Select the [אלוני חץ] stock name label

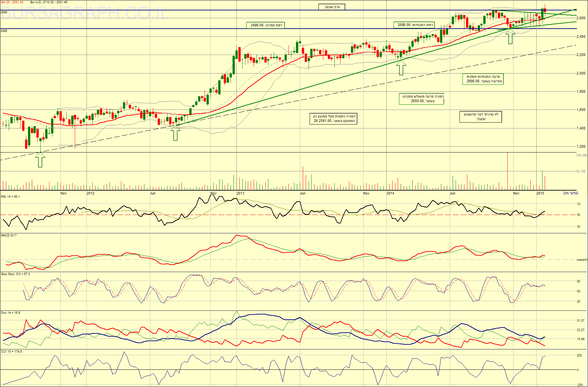coord(571,193)
